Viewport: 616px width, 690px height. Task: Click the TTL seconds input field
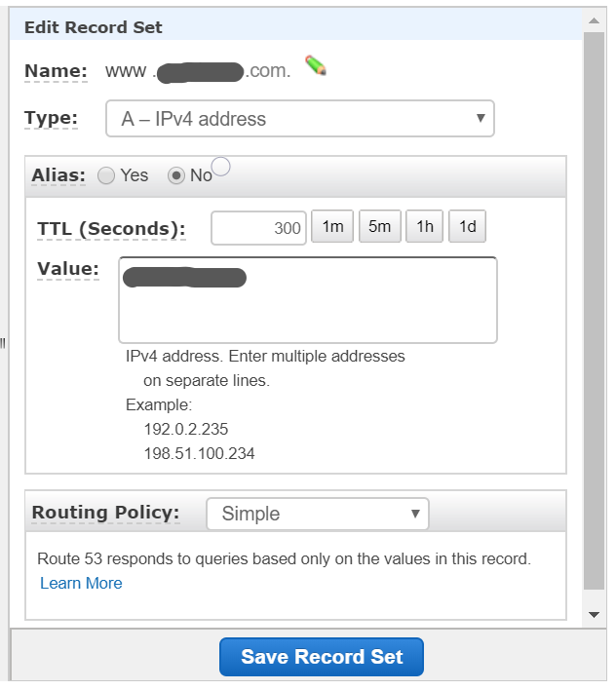click(258, 228)
